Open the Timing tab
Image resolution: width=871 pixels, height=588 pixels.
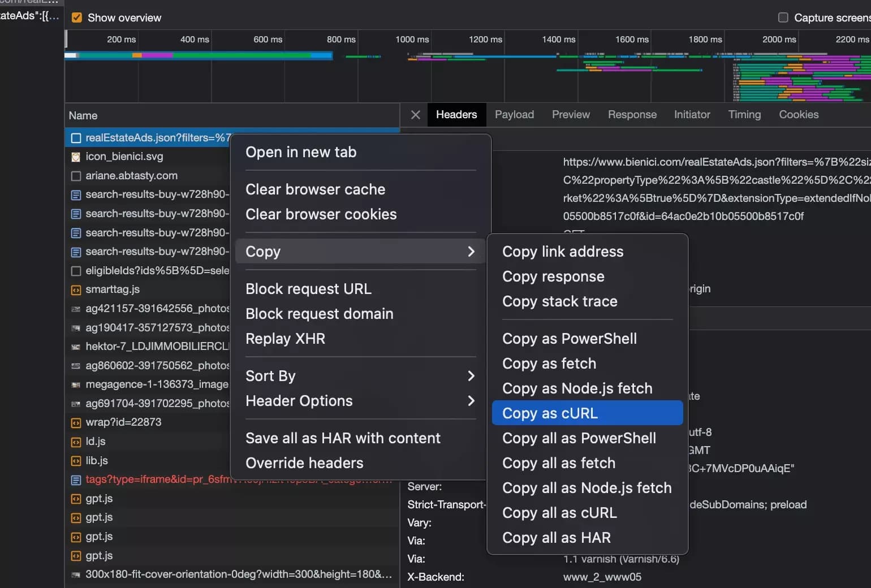[x=744, y=115]
